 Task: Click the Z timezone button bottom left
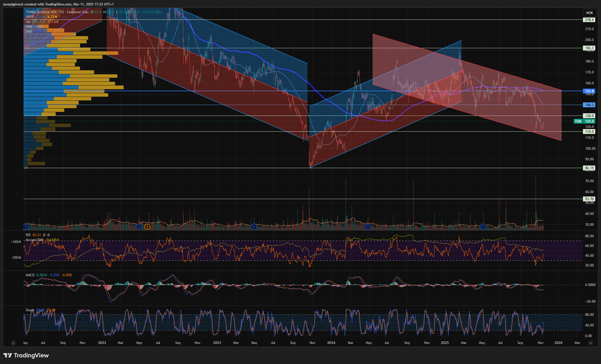[x=13, y=343]
